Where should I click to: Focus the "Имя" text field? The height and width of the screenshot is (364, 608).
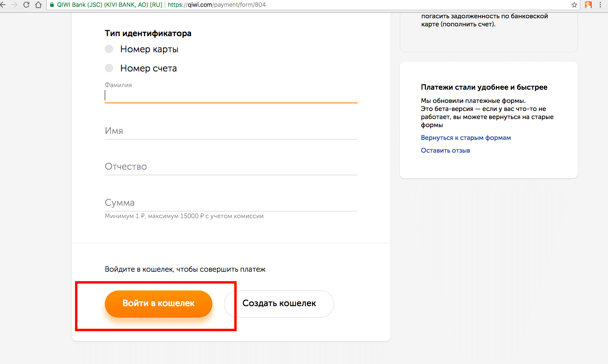tap(231, 131)
